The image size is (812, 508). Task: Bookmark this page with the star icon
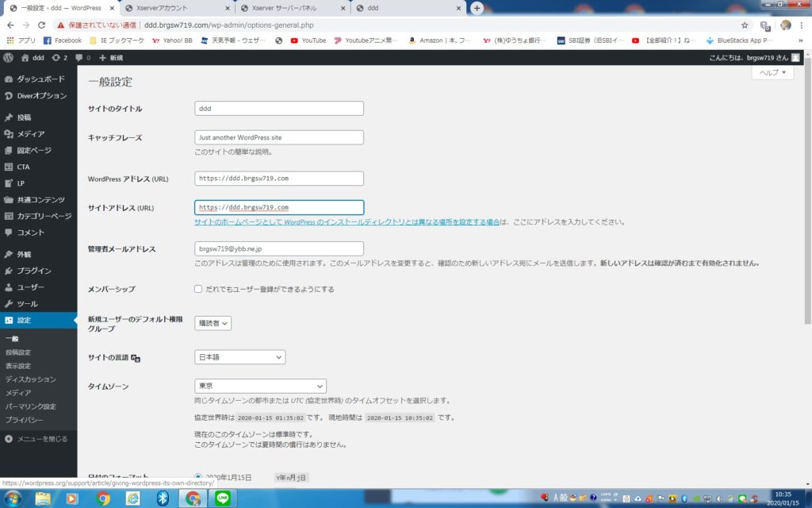(x=745, y=25)
